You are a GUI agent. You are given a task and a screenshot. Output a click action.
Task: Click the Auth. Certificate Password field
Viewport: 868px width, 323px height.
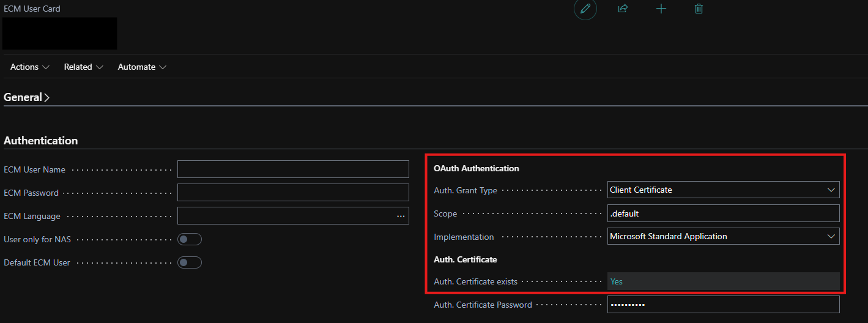(x=723, y=305)
